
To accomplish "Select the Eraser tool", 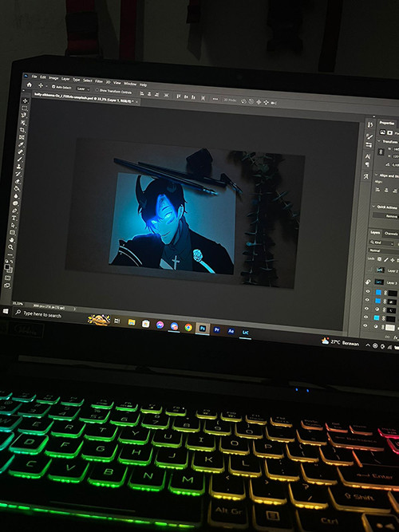I will point(18,181).
